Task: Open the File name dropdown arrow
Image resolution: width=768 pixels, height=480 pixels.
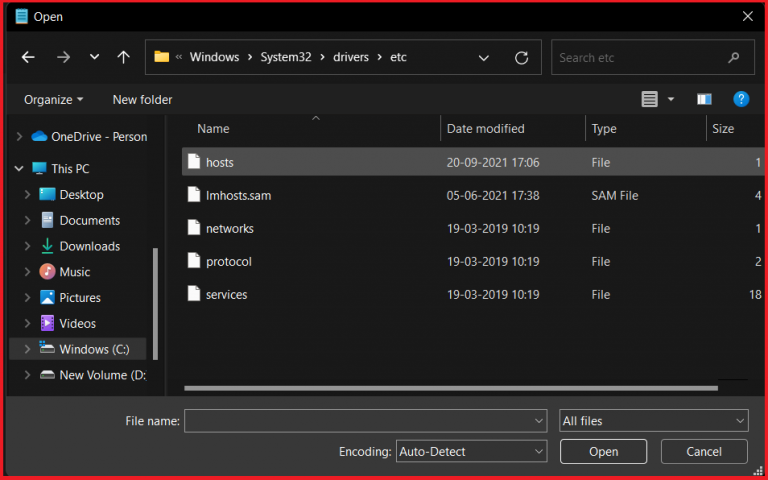Action: [x=539, y=421]
